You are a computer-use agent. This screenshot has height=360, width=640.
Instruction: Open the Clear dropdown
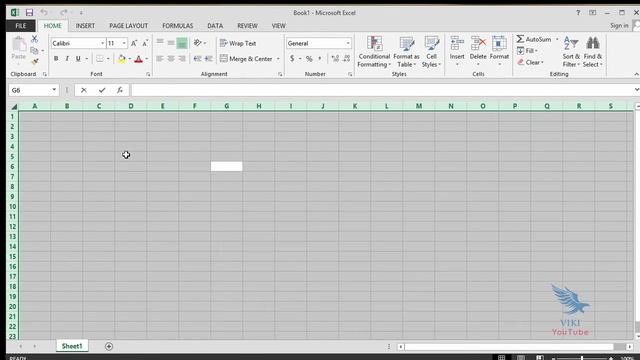(x=530, y=62)
